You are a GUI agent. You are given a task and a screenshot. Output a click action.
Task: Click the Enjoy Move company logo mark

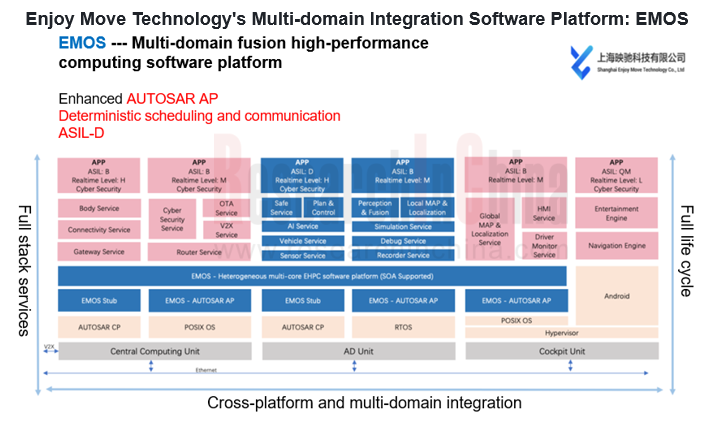point(581,62)
